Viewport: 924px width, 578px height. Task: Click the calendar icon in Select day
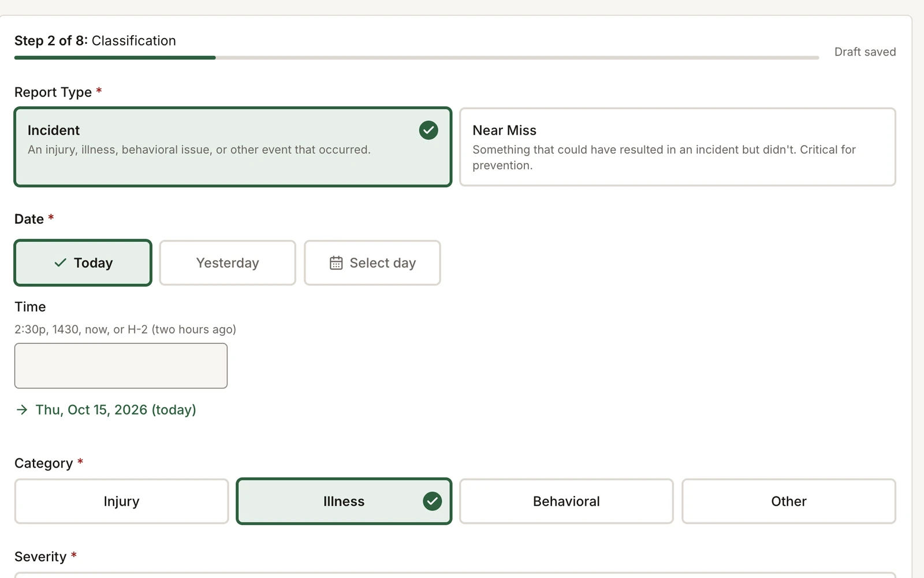pos(336,263)
